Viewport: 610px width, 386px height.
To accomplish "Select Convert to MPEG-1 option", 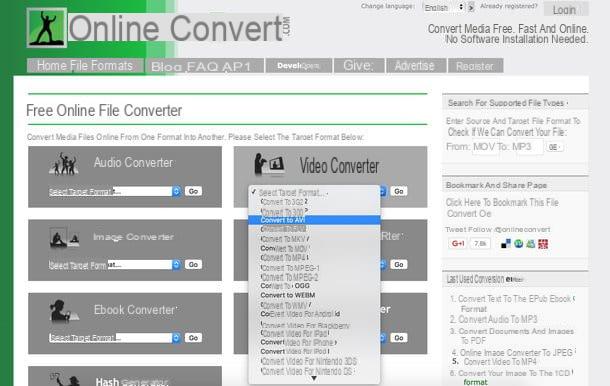I will tap(314, 267).
